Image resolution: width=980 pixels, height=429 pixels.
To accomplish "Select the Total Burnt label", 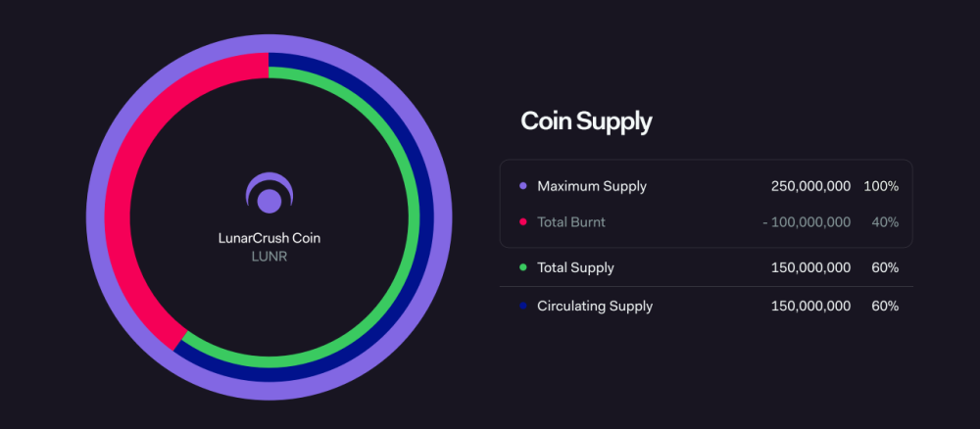I will 571,222.
